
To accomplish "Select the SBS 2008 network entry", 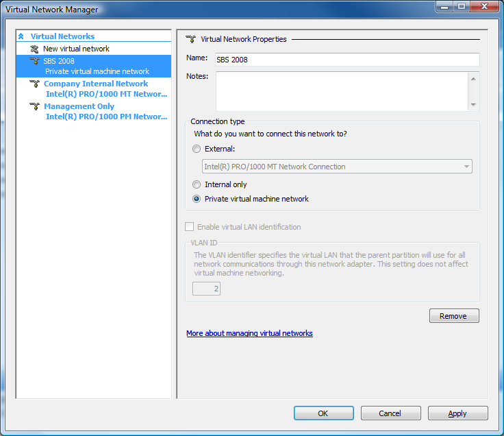I will click(x=94, y=66).
